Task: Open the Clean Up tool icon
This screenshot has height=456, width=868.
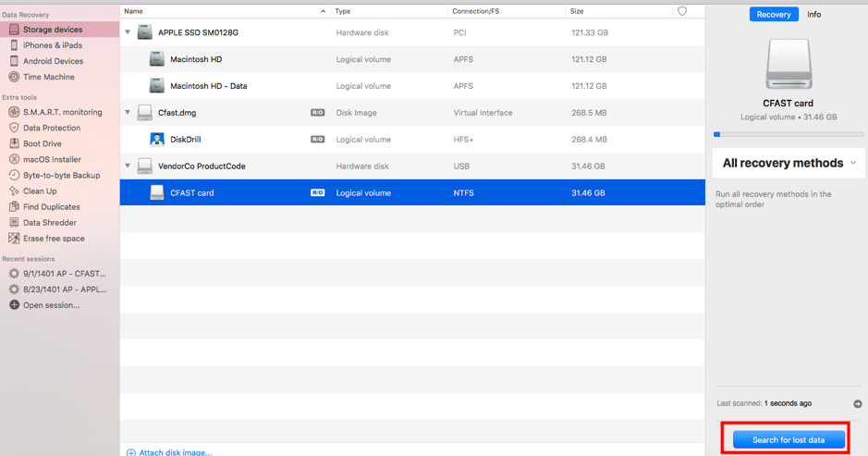Action: (x=14, y=191)
